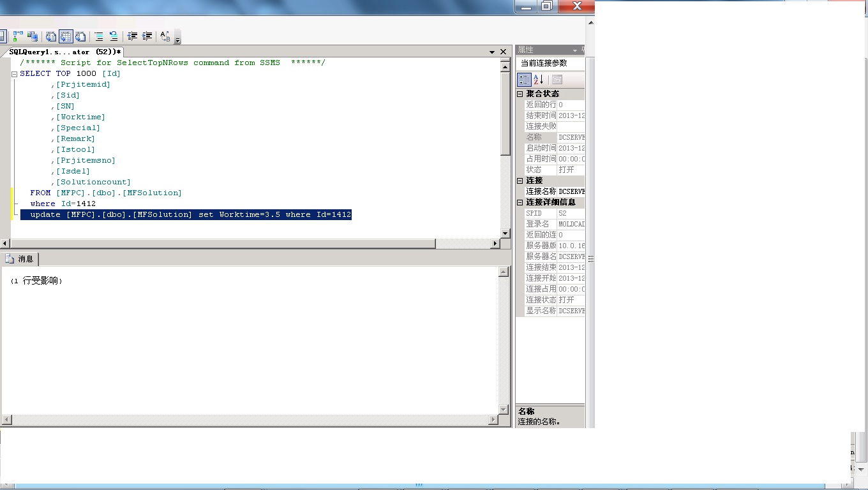The image size is (868, 490).
Task: Collapse the 聚合状态 properties section
Action: (520, 94)
